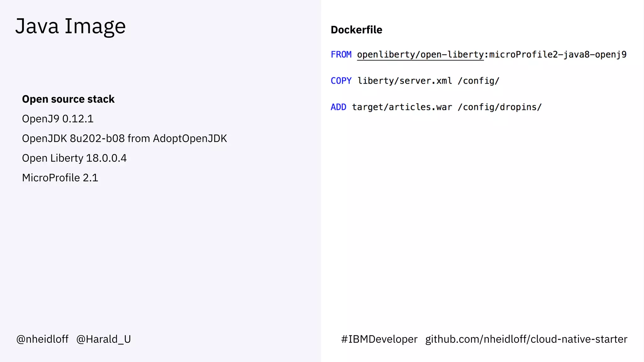Open the underlined openliberty/open-liberty link
Image resolution: width=644 pixels, height=362 pixels.
[x=420, y=55]
